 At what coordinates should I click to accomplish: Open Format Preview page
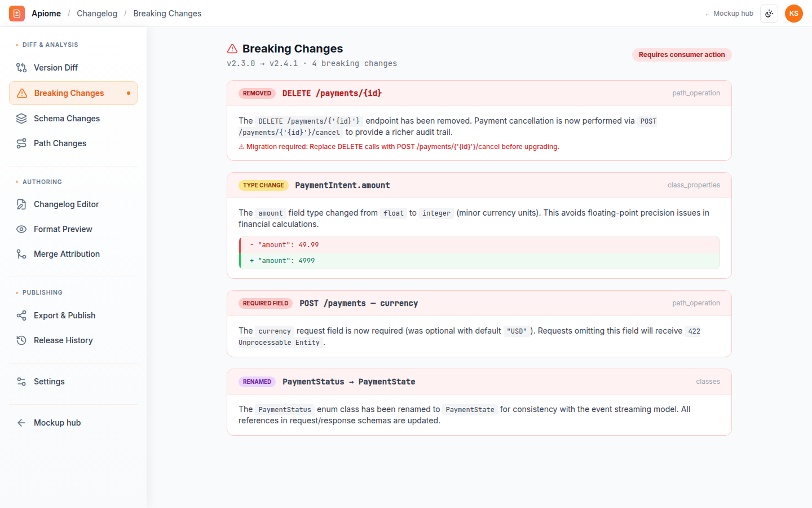click(x=73, y=229)
